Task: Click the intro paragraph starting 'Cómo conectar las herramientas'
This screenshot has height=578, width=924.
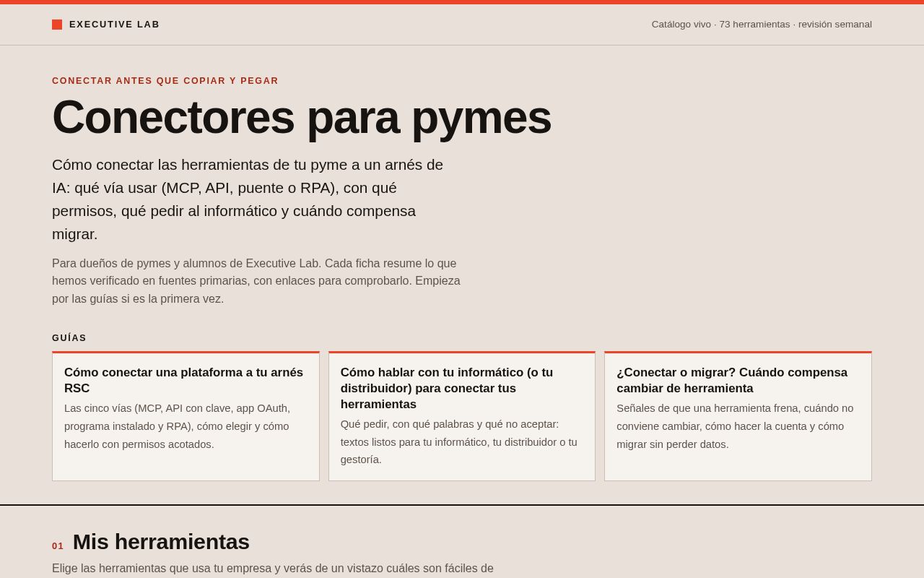Action: click(x=248, y=199)
